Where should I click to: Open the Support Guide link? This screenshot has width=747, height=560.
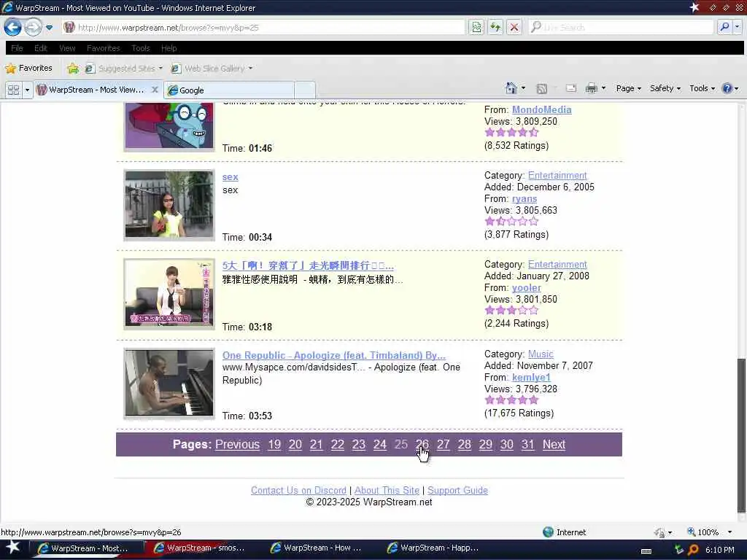[x=458, y=490]
